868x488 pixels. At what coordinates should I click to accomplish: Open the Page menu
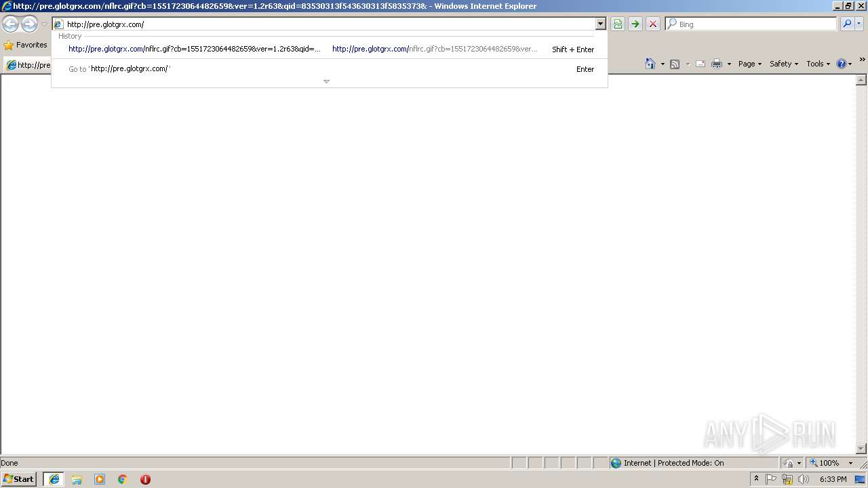(x=750, y=64)
